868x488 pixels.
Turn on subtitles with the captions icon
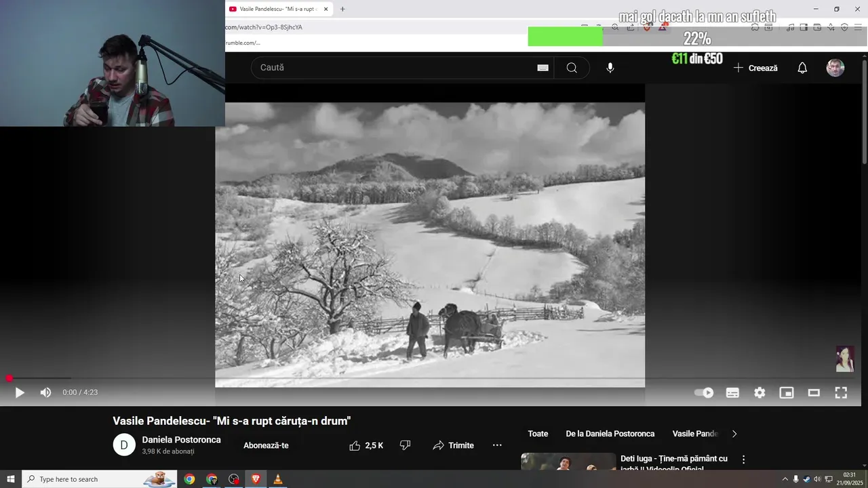click(x=732, y=392)
